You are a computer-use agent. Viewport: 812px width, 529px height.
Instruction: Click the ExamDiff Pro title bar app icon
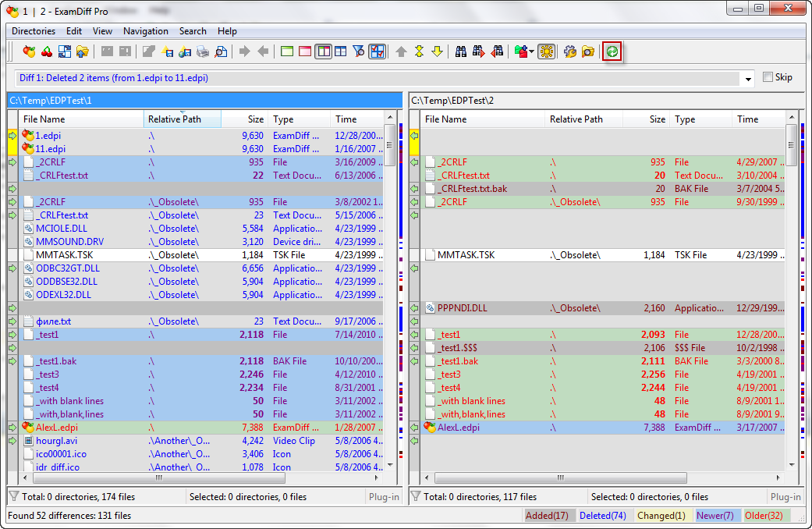[x=12, y=11]
